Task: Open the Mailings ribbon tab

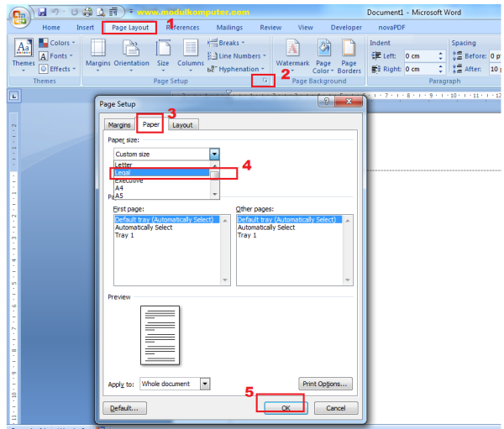Action: click(228, 27)
